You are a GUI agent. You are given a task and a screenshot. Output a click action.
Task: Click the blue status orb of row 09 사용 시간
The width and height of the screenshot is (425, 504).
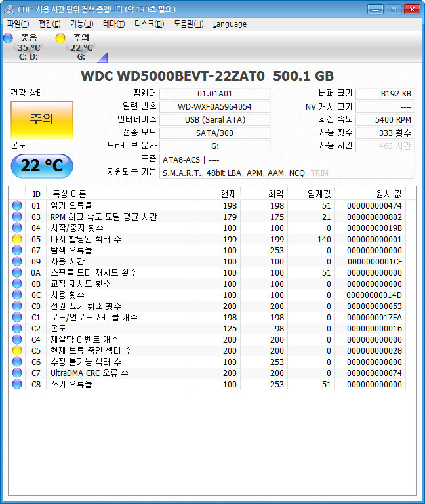(x=17, y=261)
